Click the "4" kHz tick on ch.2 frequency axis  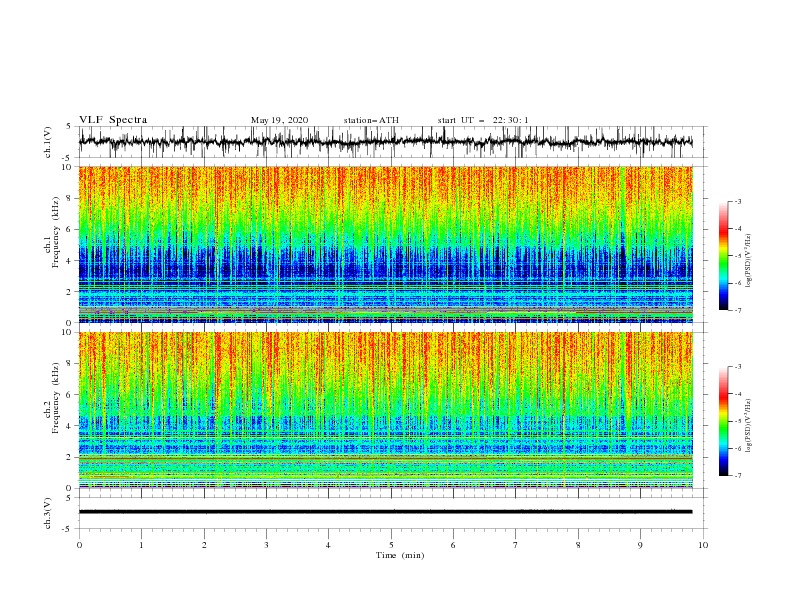pyautogui.click(x=70, y=426)
